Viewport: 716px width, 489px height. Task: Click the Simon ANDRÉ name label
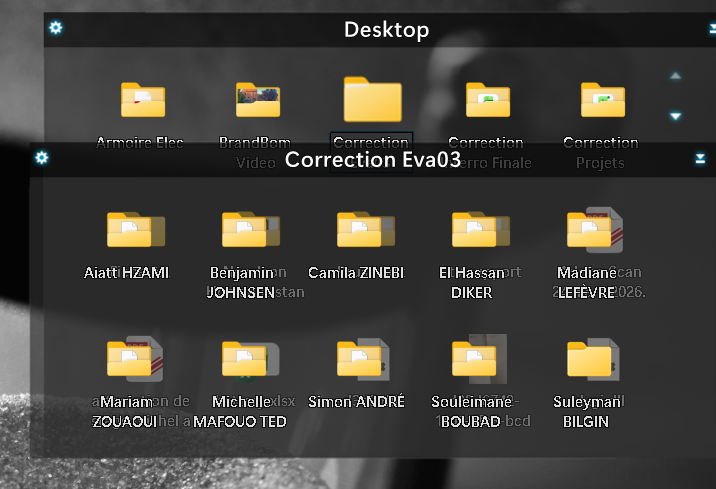(356, 402)
